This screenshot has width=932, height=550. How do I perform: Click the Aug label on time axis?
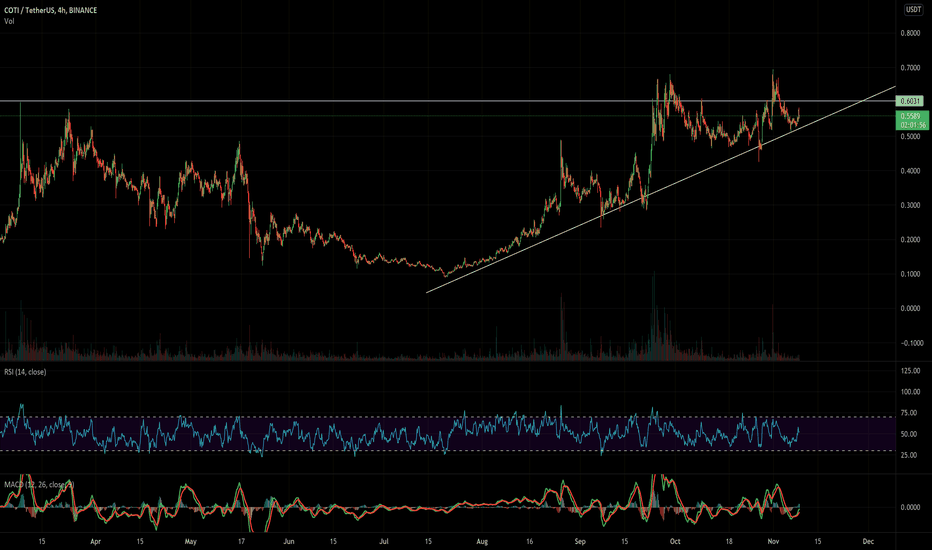click(482, 542)
